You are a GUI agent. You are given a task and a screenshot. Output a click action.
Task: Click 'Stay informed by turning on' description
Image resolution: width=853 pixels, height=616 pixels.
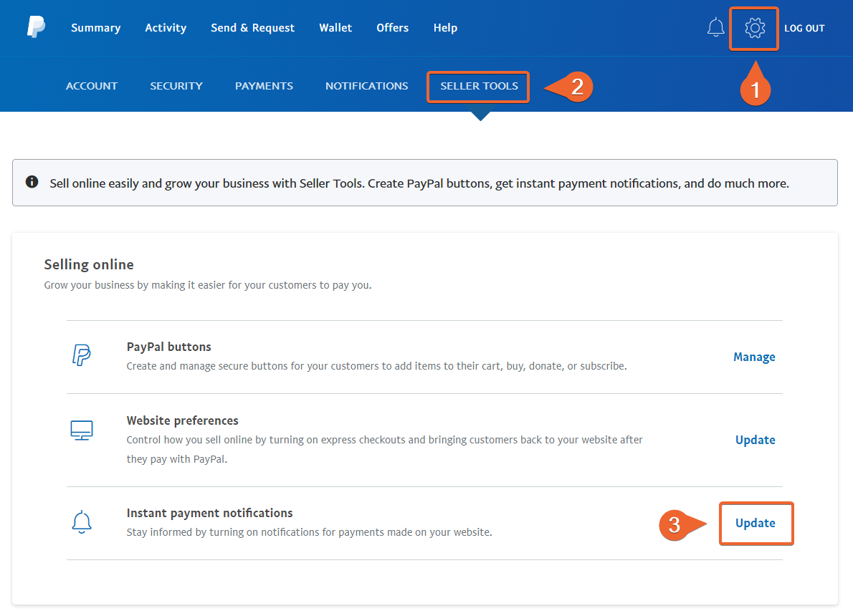pos(309,531)
